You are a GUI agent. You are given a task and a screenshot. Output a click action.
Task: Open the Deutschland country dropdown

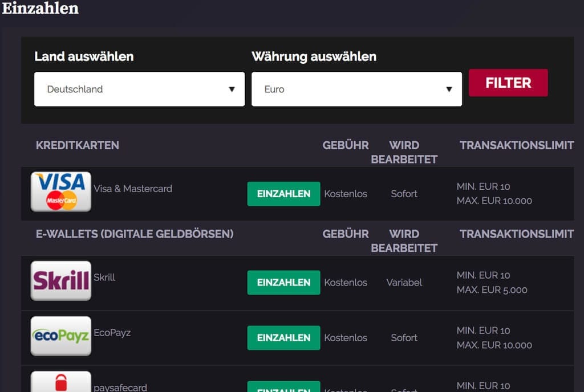pyautogui.click(x=139, y=89)
